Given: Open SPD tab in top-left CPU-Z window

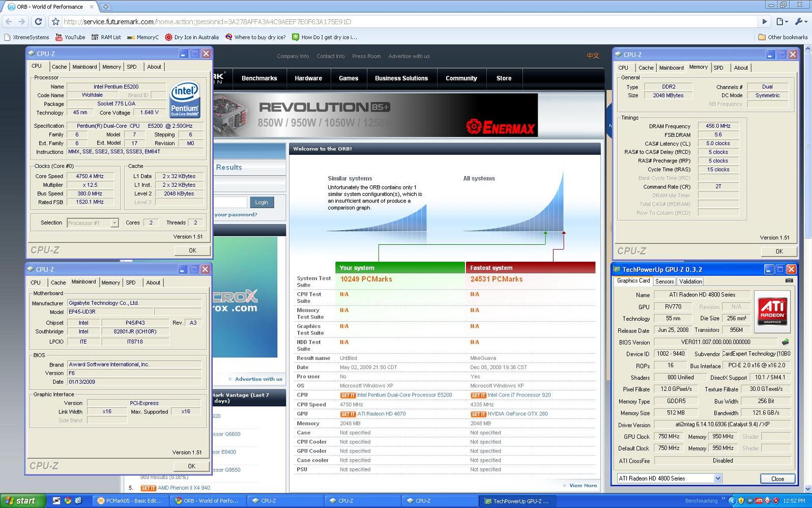Looking at the screenshot, I should (132, 67).
